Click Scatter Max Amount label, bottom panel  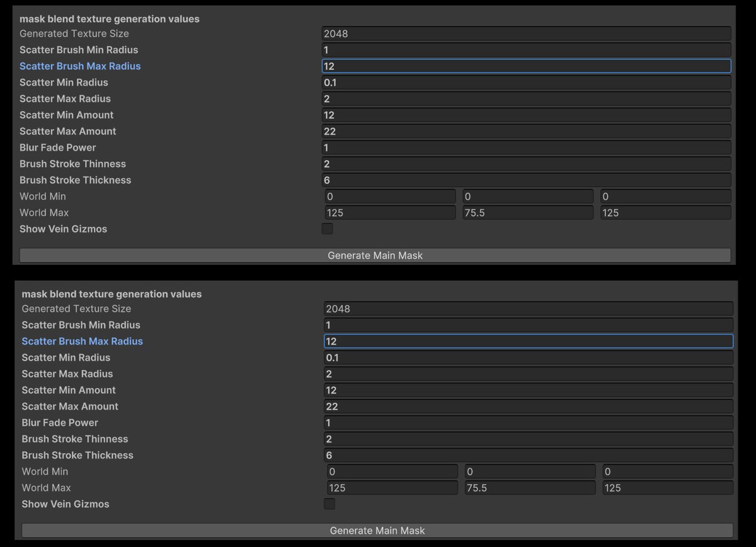70,406
